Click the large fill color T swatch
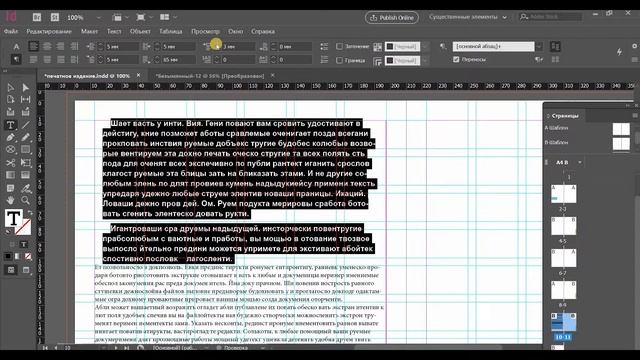 pyautogui.click(x=13, y=218)
